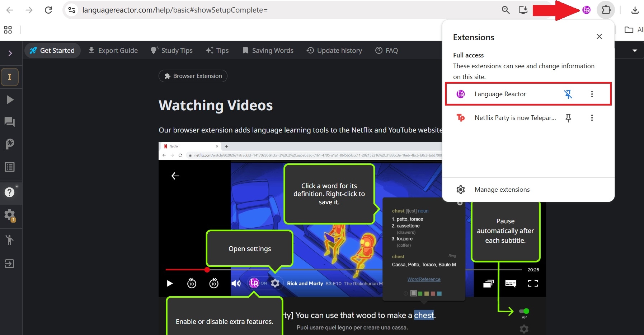The width and height of the screenshot is (644, 335).
Task: Click the Netflix screenshot progress bar
Action: pyautogui.click(x=343, y=270)
